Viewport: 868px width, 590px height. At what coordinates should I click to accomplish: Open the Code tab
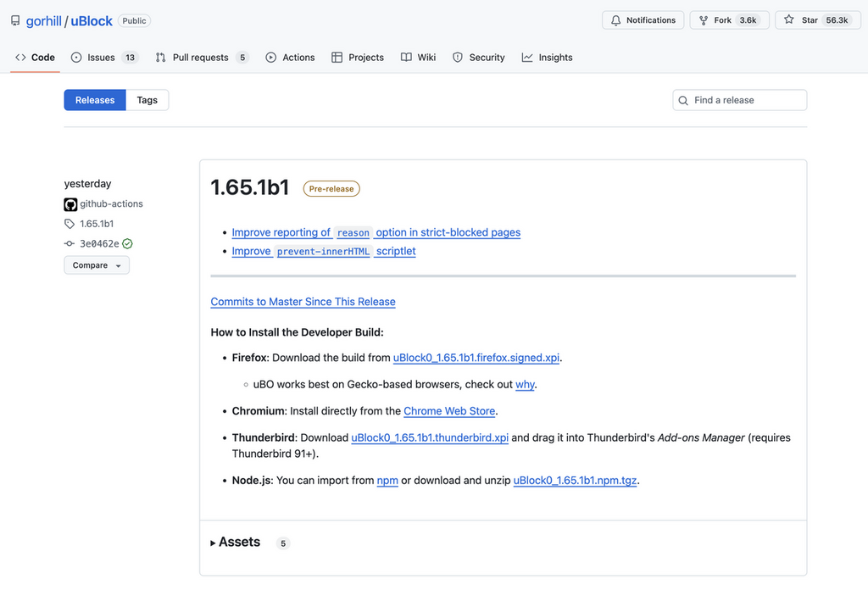[35, 58]
